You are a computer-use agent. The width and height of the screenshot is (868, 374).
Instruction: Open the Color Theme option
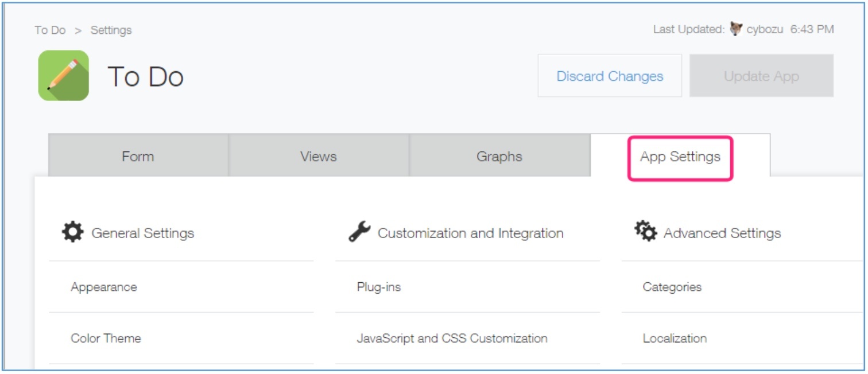(x=106, y=338)
